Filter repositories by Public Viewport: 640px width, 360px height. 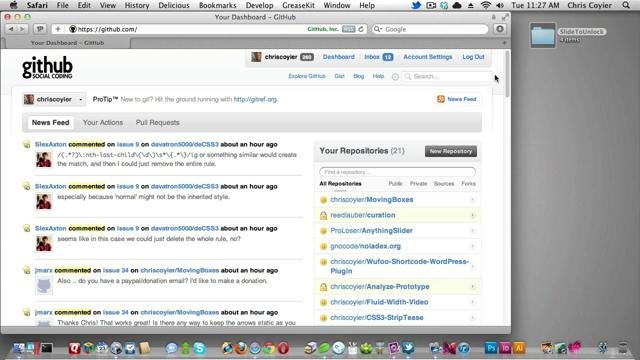[x=395, y=184]
